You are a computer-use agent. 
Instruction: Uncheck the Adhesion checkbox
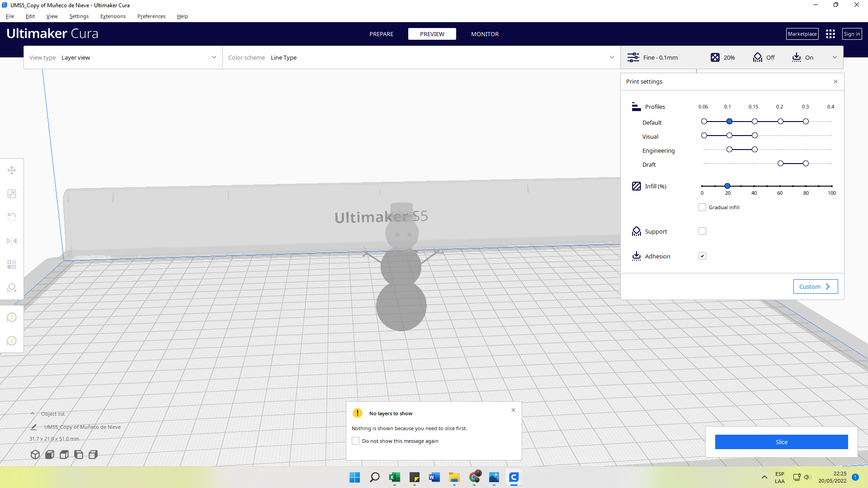tap(702, 256)
